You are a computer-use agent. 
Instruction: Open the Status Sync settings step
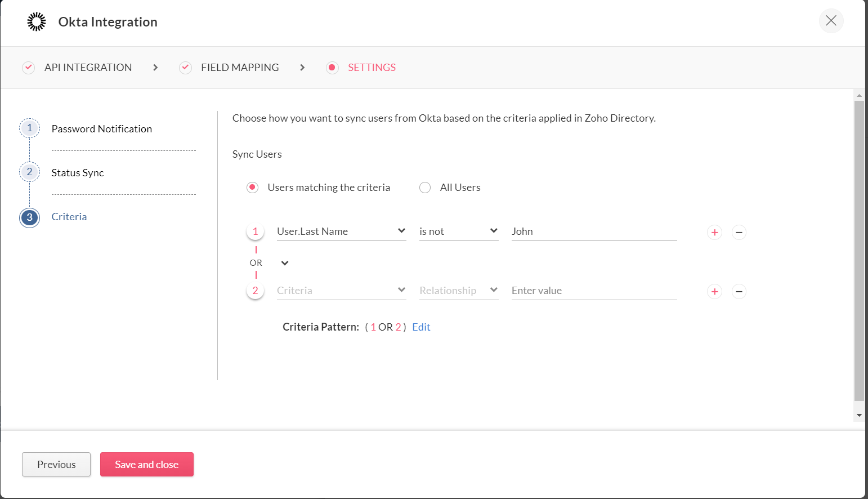click(x=78, y=173)
